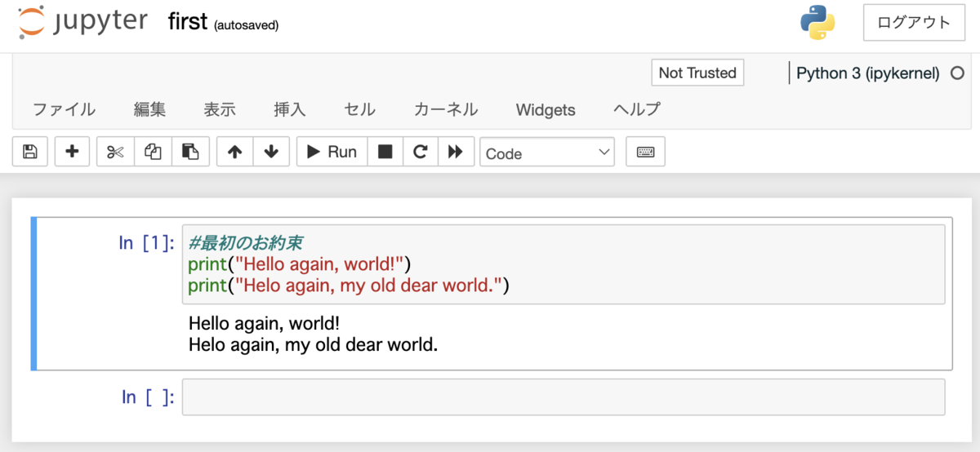
Task: Open the セル menu
Action: 360,109
